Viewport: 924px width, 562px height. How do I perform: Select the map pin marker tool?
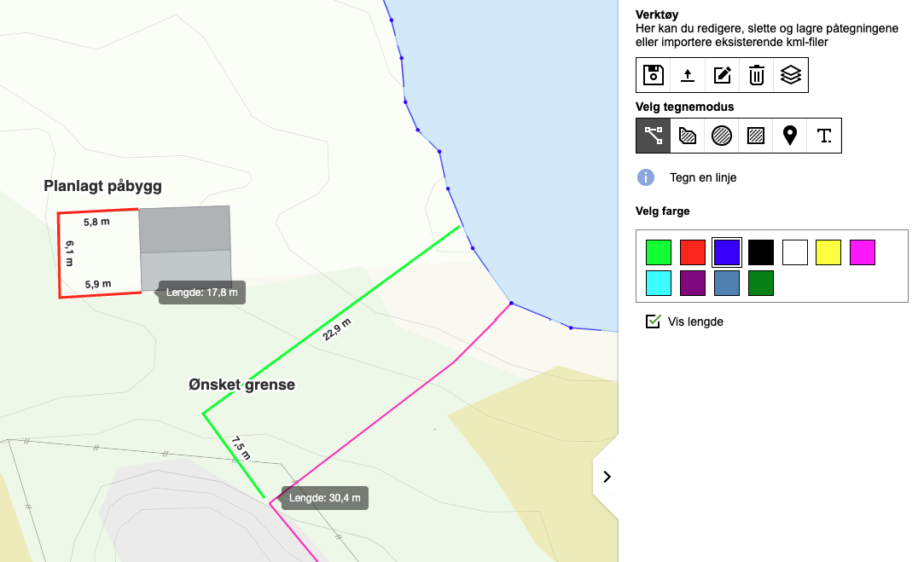(790, 136)
